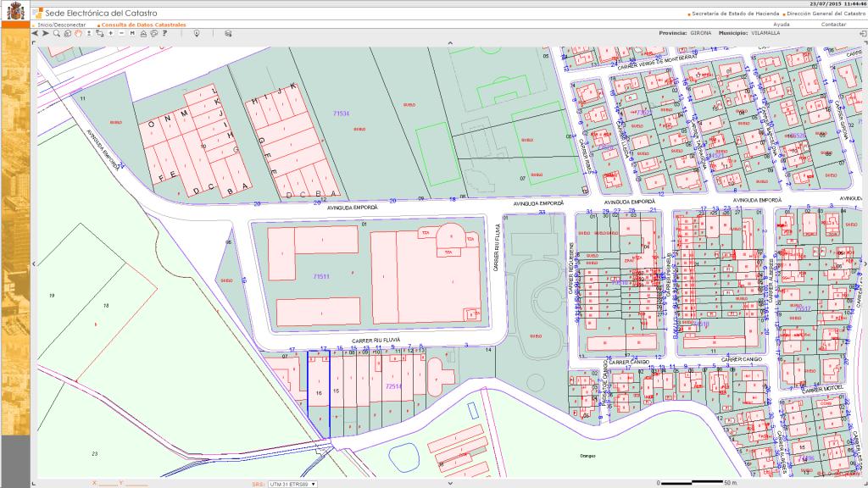868x488 pixels.
Task: Click the location pin icon in toolbar
Action: (x=197, y=33)
